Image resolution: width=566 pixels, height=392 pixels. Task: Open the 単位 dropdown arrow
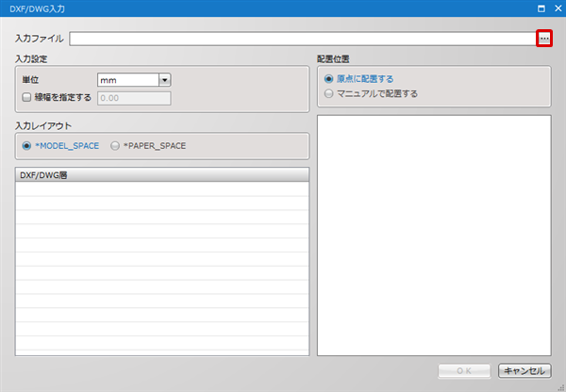coord(164,81)
